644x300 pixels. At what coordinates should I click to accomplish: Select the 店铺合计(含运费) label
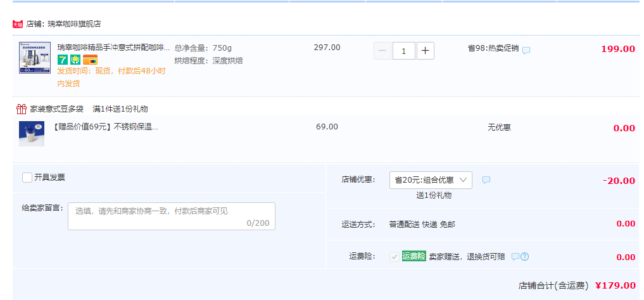click(553, 285)
